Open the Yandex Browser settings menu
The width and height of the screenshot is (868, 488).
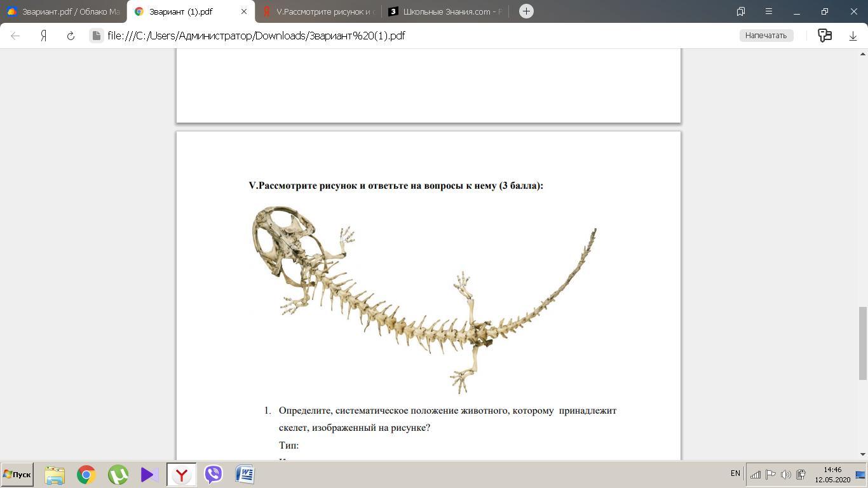coord(768,11)
